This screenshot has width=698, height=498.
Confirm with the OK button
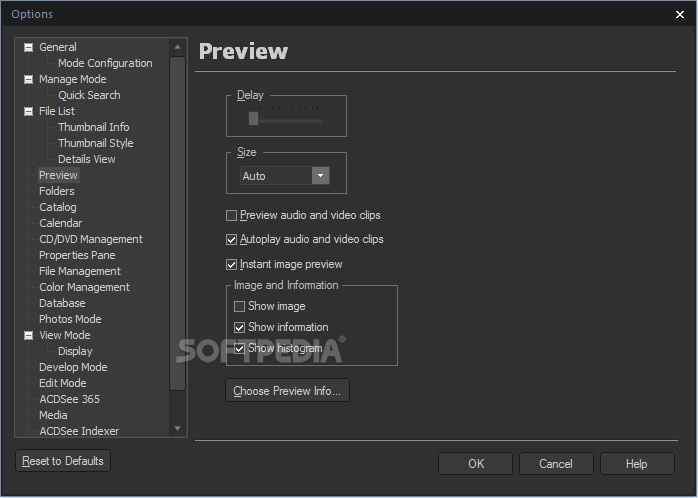pyautogui.click(x=475, y=464)
